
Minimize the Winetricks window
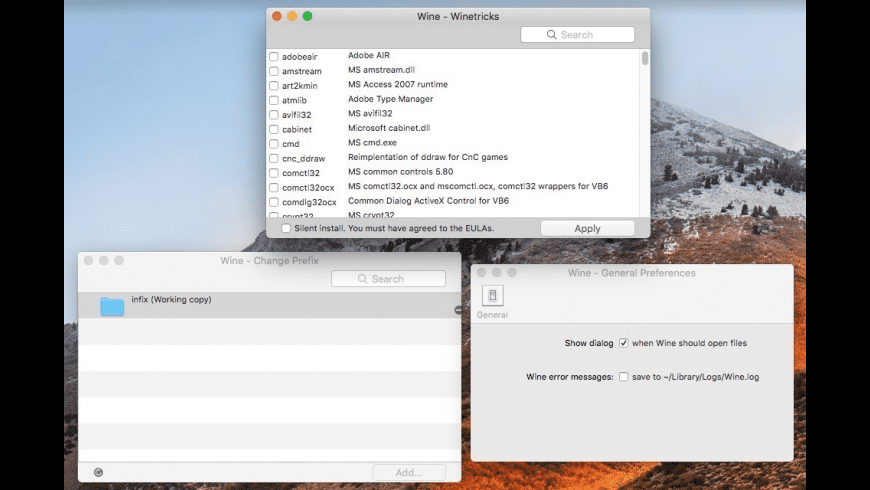coord(292,16)
